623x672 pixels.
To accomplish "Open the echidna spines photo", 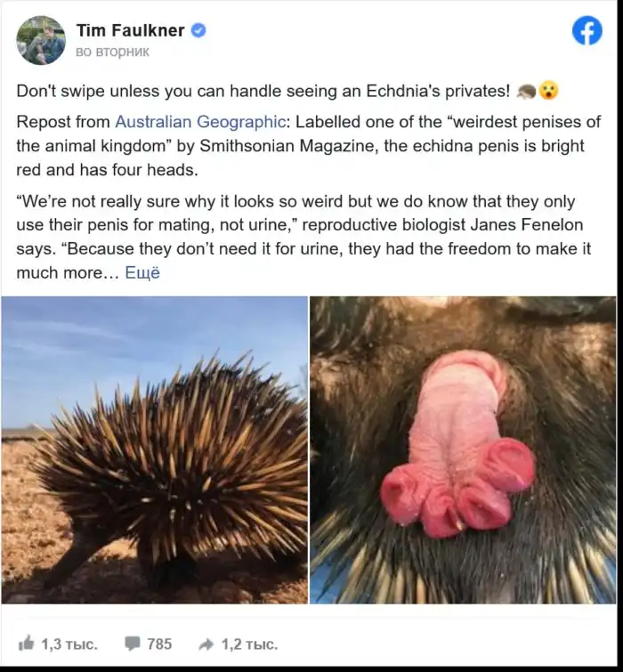I will point(154,450).
